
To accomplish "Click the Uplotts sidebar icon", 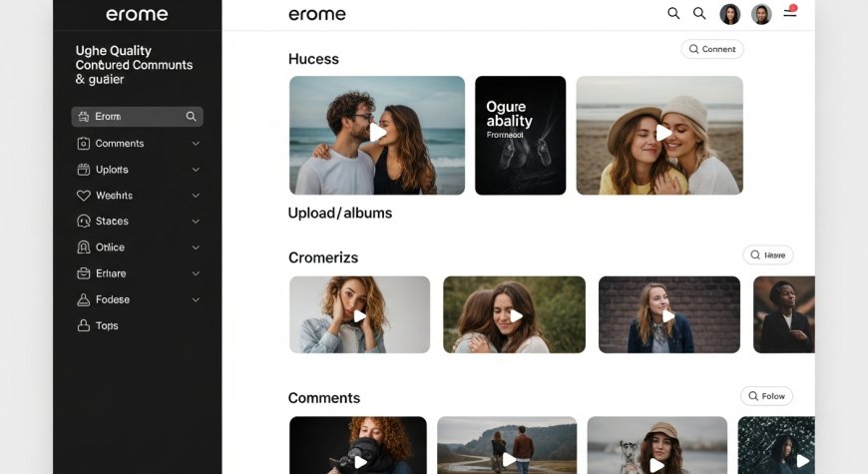I will click(83, 170).
